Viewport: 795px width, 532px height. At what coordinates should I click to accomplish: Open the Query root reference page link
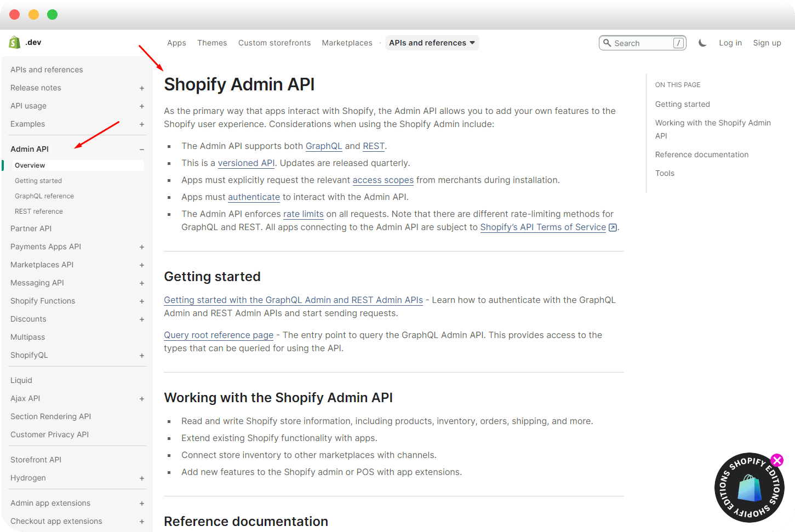[x=218, y=335]
